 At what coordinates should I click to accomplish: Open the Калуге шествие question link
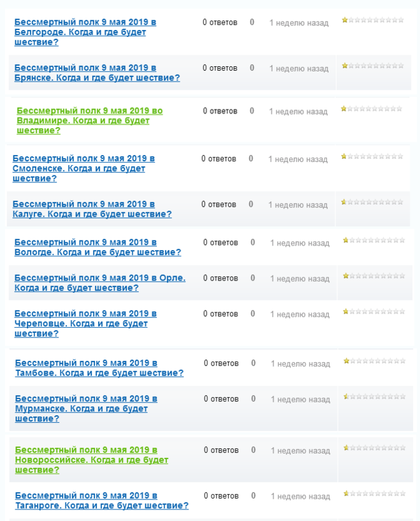(92, 209)
